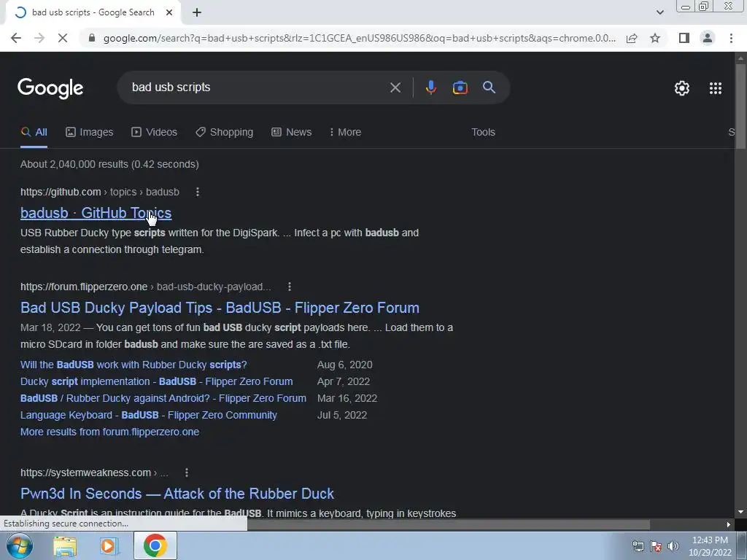Clear the search box text

(x=395, y=87)
